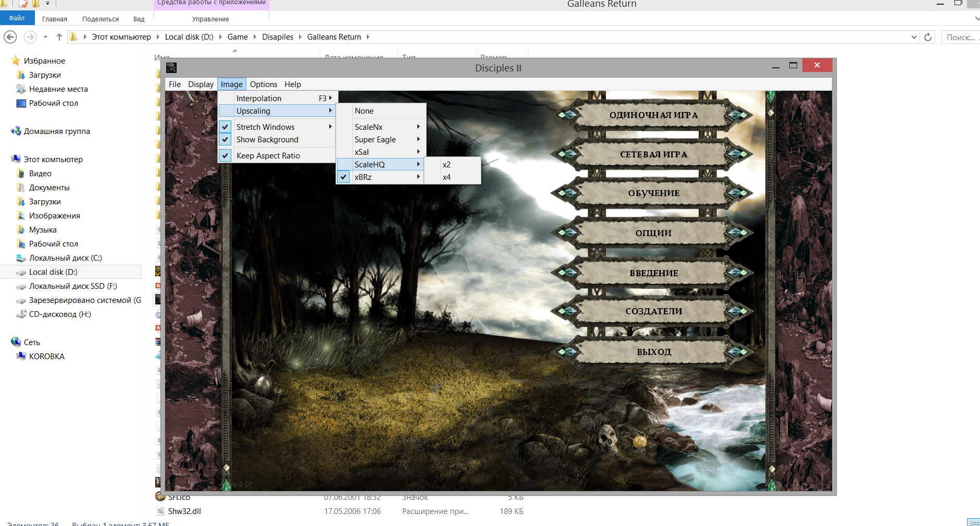Open the Help menu in Disciples II
980x526 pixels.
coord(293,84)
